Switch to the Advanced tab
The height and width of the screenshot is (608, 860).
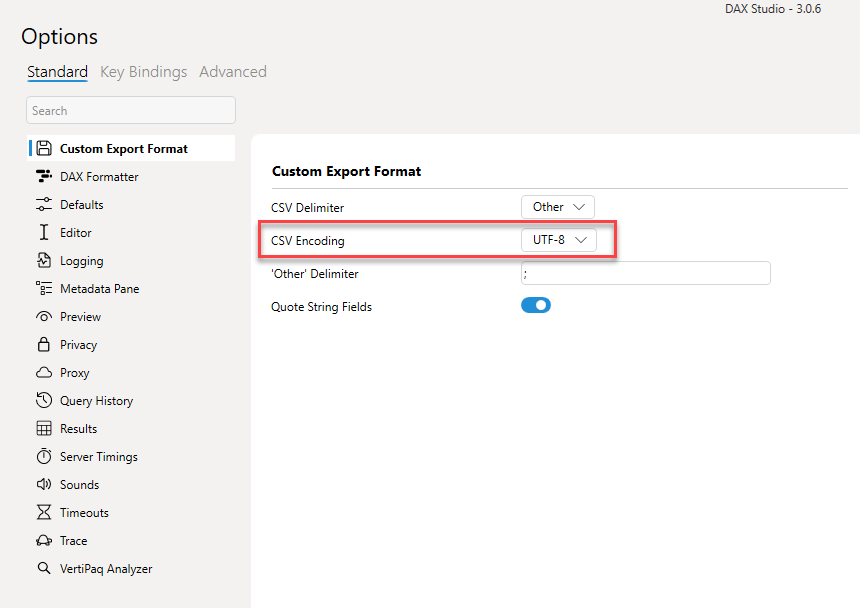pos(233,72)
